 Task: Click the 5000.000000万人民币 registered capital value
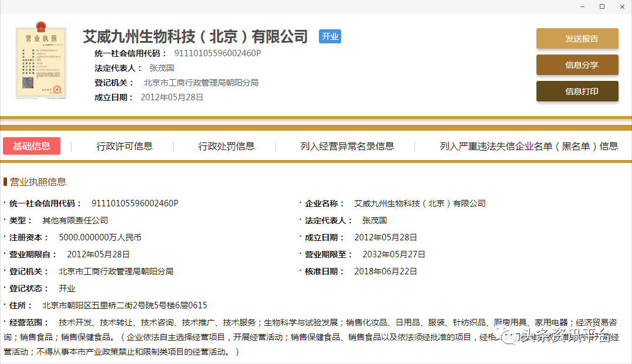100,237
